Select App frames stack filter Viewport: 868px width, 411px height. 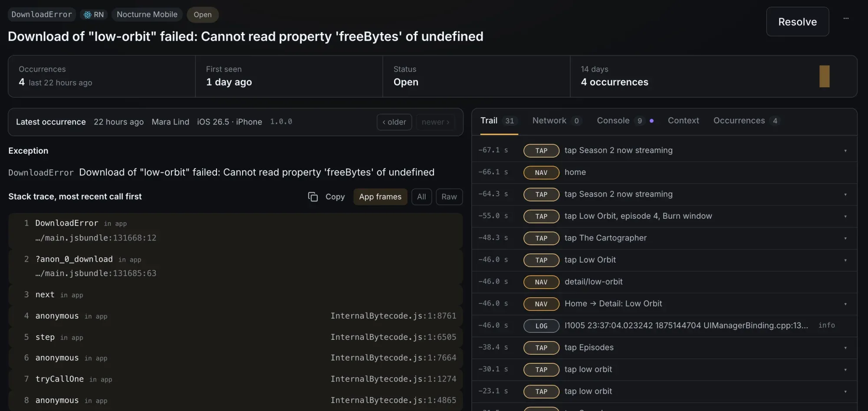pos(380,197)
